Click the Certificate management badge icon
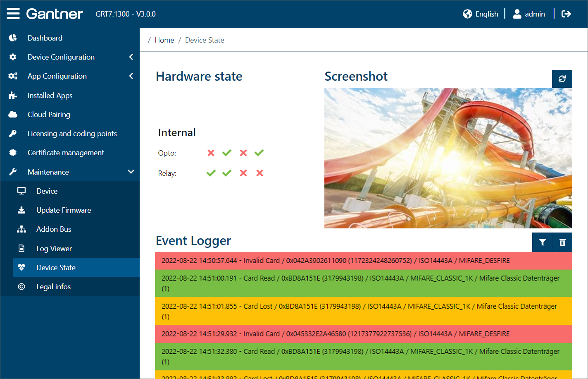 coord(13,153)
